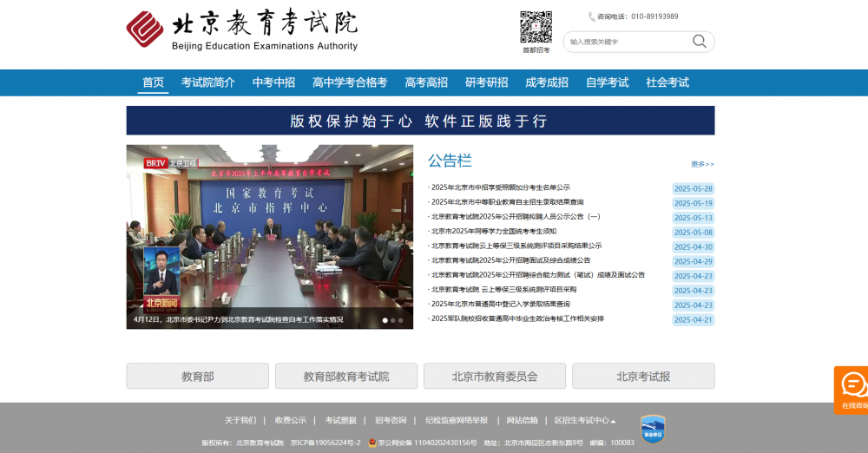Open 云上等保三级系统测评项目采购结果公示 notice
Screen dimensions: 868x453
pyautogui.click(x=516, y=246)
